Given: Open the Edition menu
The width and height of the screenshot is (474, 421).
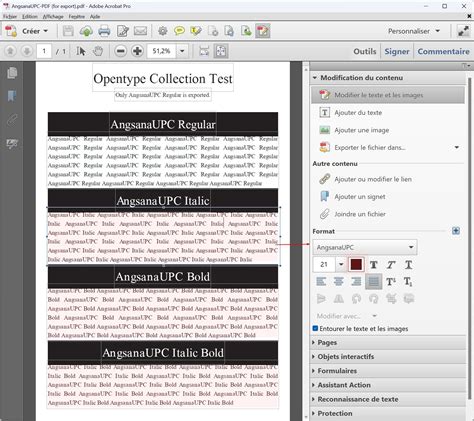Looking at the screenshot, I should tap(30, 16).
